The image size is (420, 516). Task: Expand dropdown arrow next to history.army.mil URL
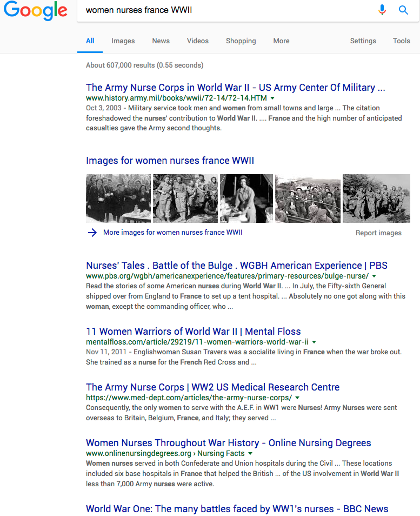(272, 98)
